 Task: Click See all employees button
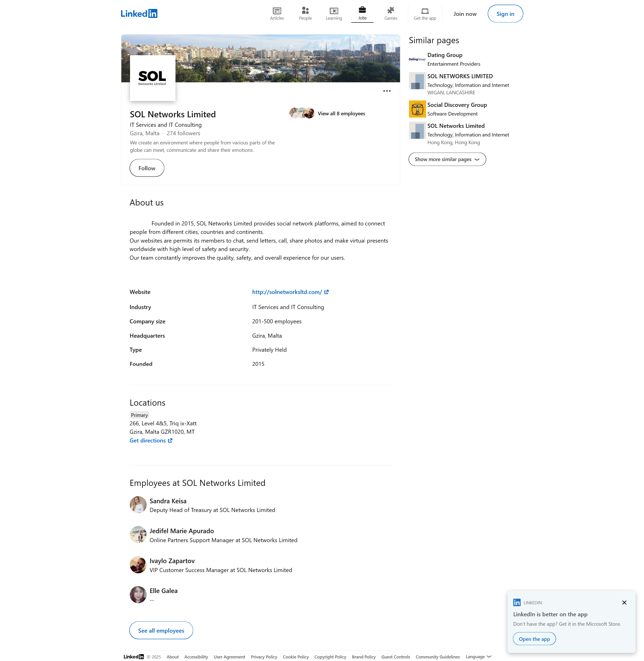tap(161, 631)
